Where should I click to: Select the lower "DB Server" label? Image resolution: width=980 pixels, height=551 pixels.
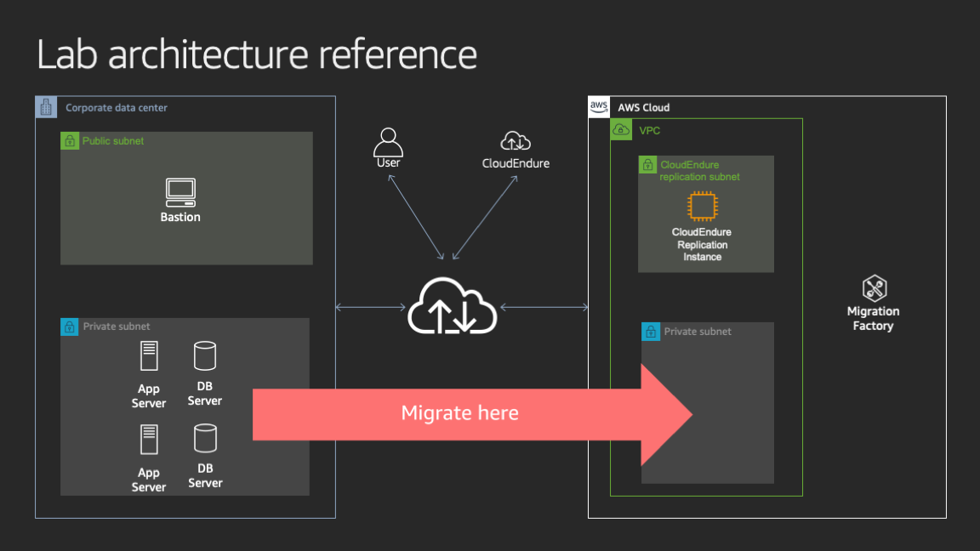pyautogui.click(x=205, y=475)
